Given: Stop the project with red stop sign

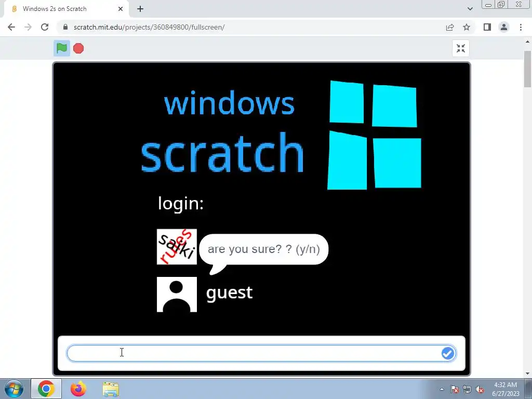Looking at the screenshot, I should coord(78,48).
